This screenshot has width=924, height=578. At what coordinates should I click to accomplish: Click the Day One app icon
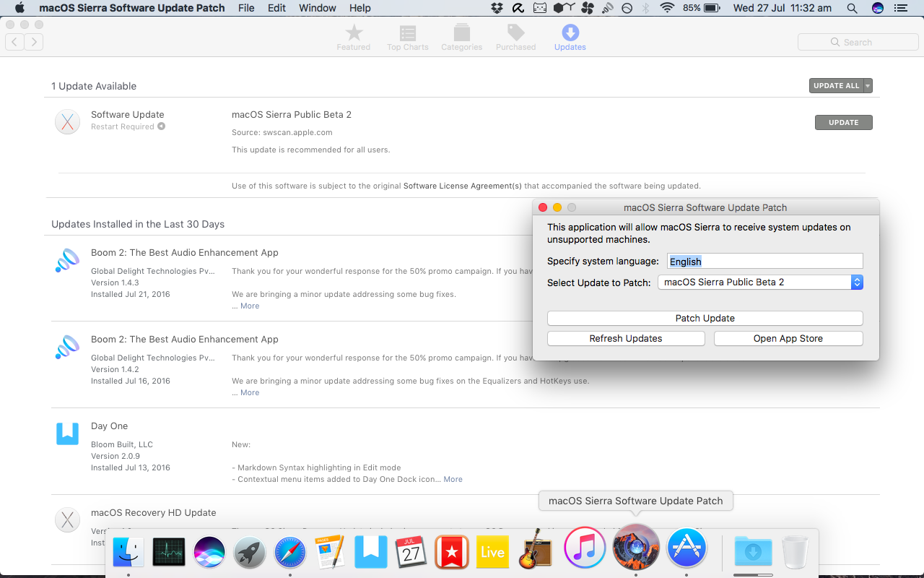coord(67,433)
